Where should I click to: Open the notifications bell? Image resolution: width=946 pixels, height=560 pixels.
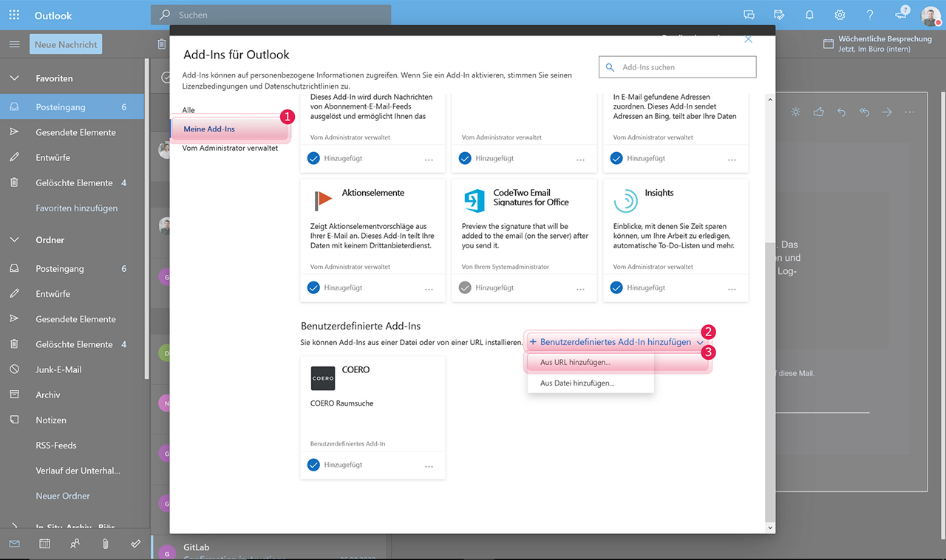pos(809,15)
